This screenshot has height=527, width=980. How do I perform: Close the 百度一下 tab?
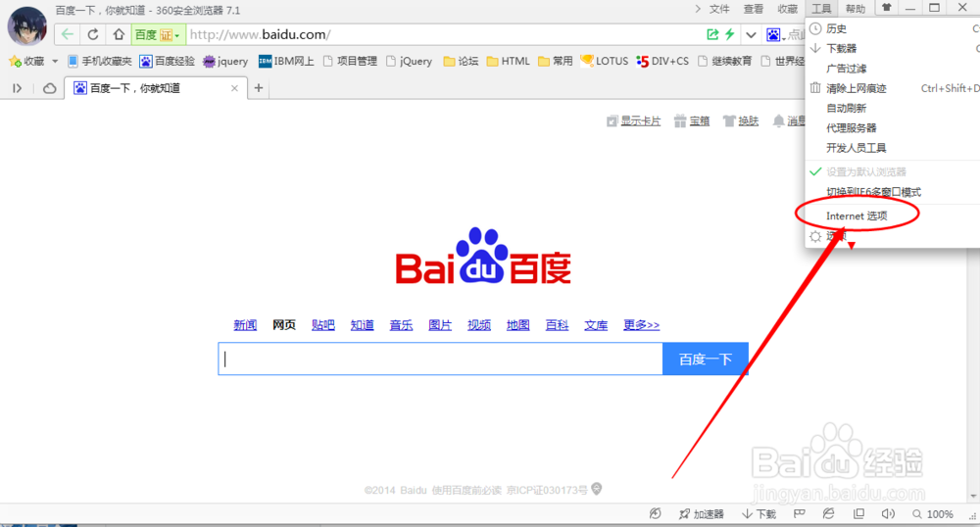234,88
